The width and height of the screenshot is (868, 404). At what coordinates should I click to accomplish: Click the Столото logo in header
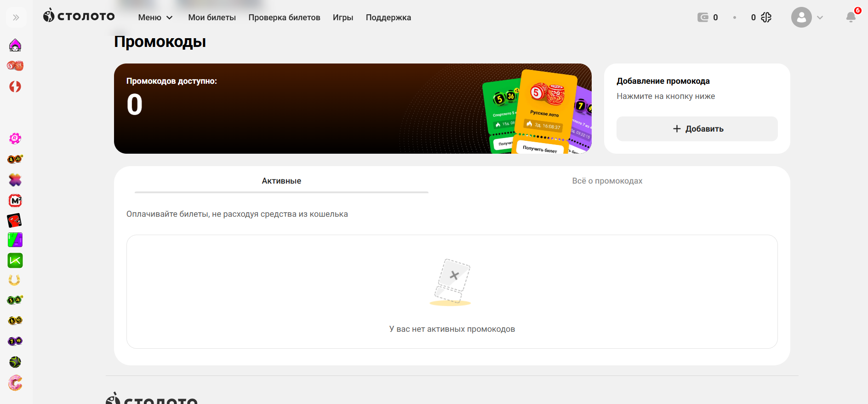pyautogui.click(x=79, y=16)
